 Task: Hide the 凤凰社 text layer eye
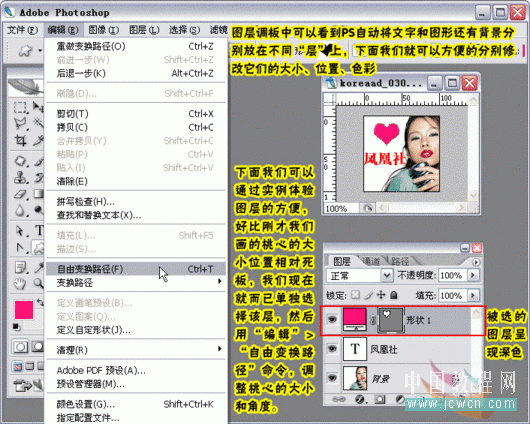332,349
